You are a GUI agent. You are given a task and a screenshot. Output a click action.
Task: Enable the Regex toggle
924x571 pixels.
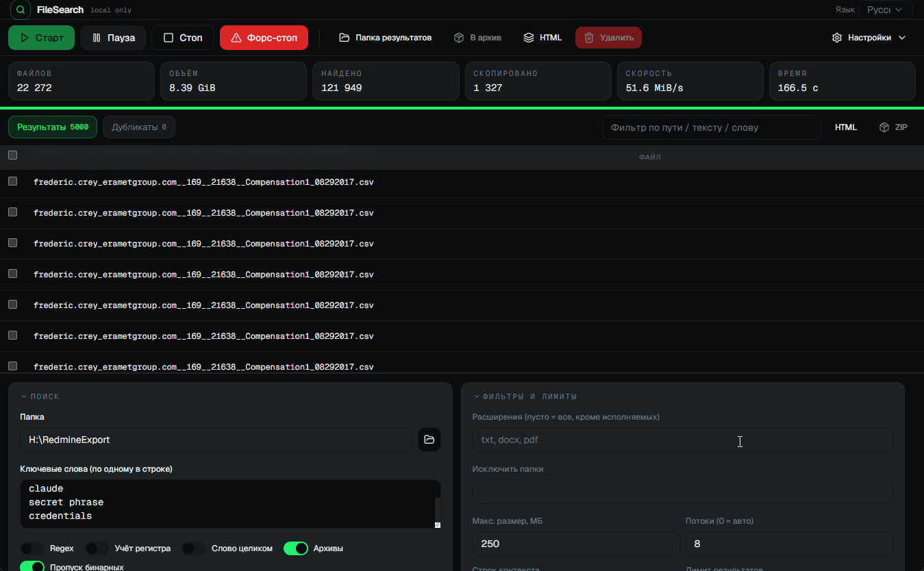32,548
